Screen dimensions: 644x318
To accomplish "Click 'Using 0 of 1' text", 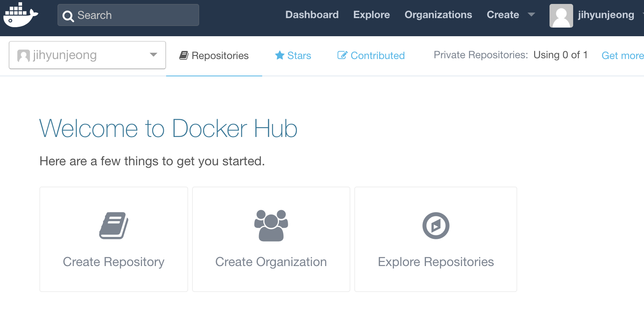I will (561, 55).
